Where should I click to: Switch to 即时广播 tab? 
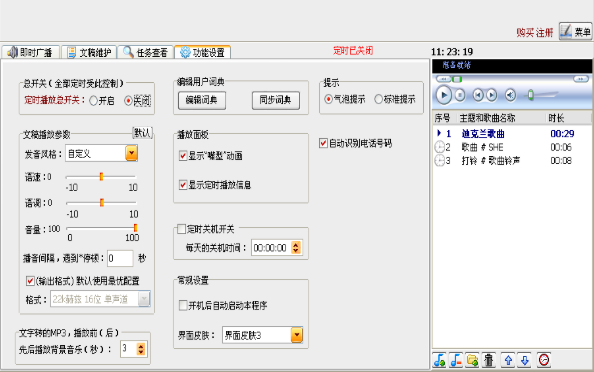pyautogui.click(x=30, y=52)
